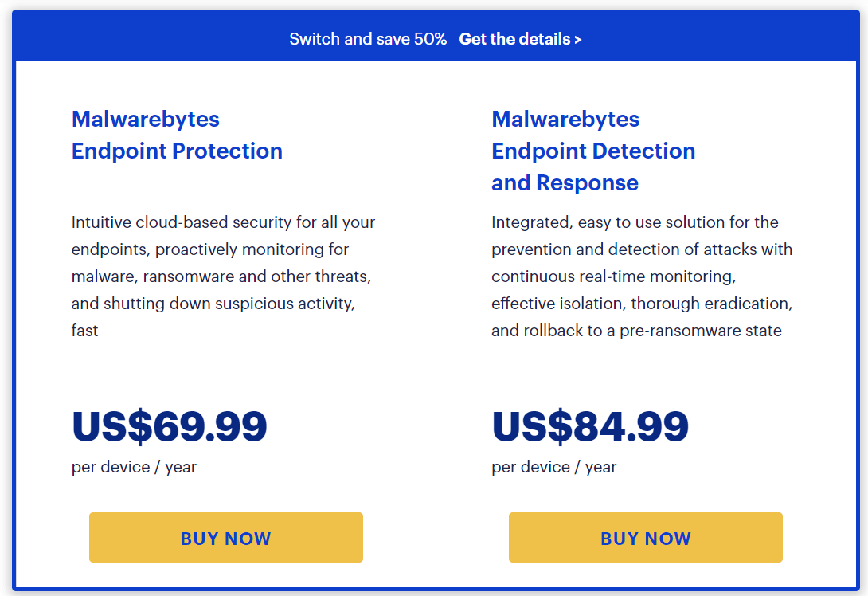Open the Endpoint Detection heading line
Viewport: 868px width, 596px height.
coord(593,151)
